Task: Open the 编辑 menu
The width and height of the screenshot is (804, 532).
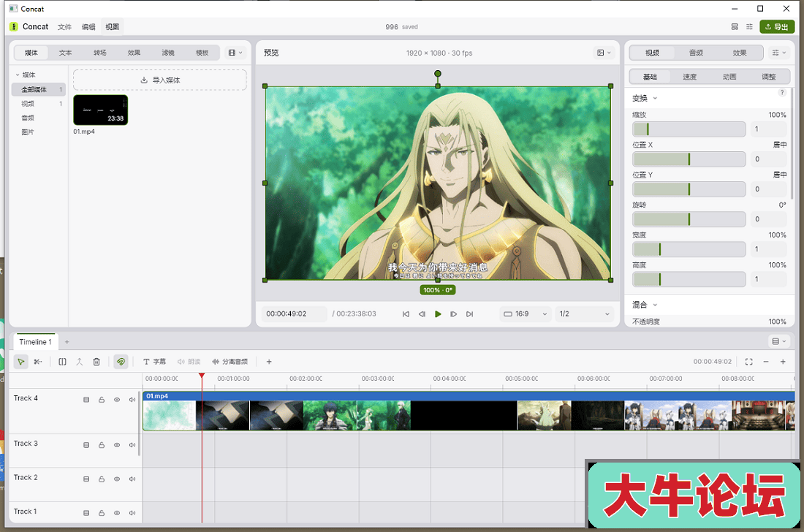Action: (88, 26)
